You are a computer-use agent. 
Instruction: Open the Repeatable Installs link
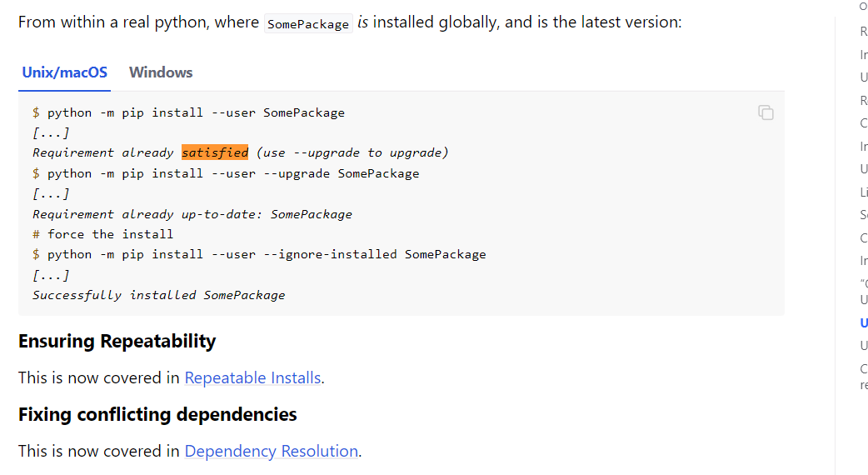coord(252,377)
